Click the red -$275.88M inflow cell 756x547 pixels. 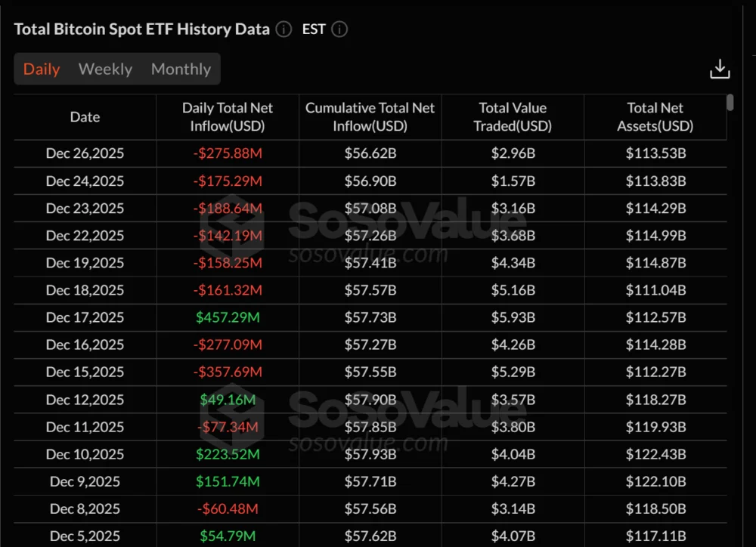pos(228,153)
